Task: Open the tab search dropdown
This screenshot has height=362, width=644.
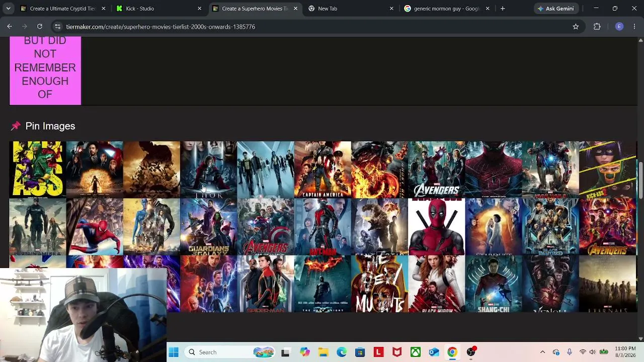Action: pos(8,9)
